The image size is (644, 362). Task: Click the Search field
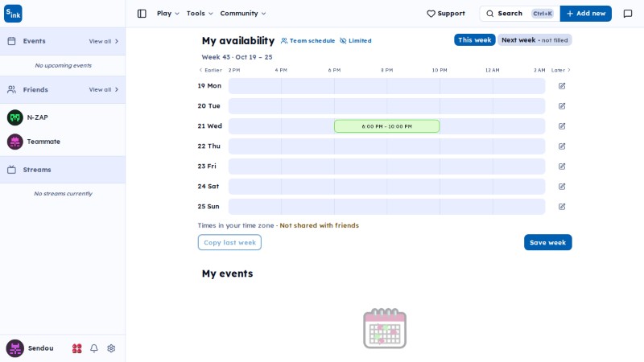(519, 14)
